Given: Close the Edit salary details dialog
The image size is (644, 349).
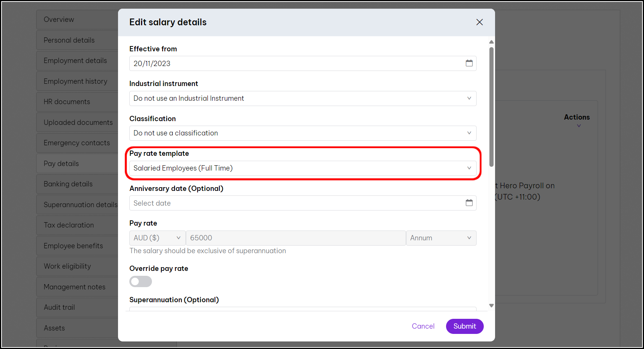Looking at the screenshot, I should pos(480,22).
